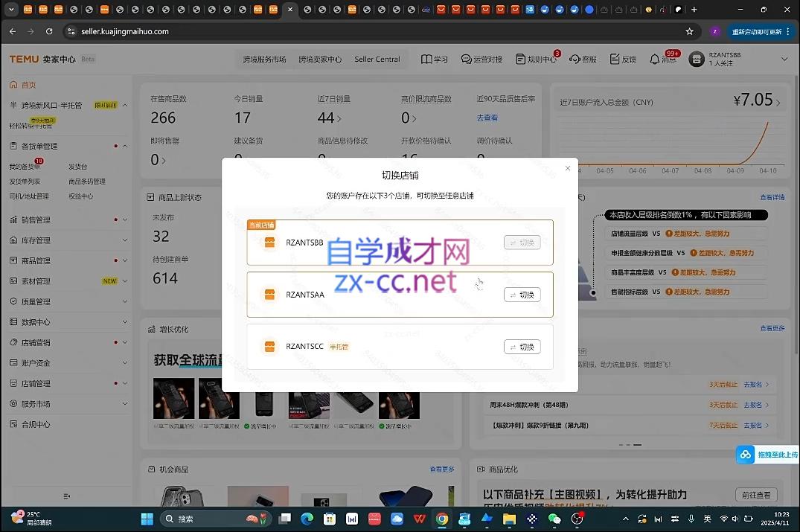
Task: Open a new browser tab with plus
Action: (x=694, y=9)
